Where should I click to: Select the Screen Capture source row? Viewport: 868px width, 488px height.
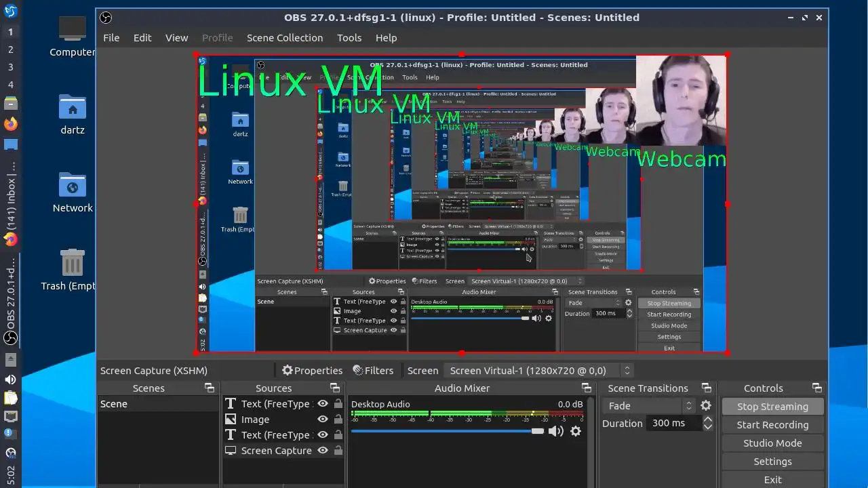click(x=283, y=450)
